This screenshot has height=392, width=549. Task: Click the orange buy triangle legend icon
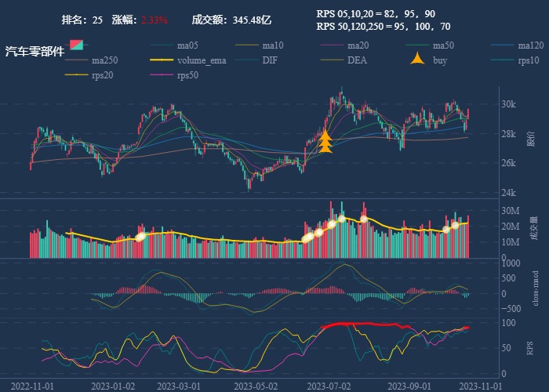coord(417,60)
